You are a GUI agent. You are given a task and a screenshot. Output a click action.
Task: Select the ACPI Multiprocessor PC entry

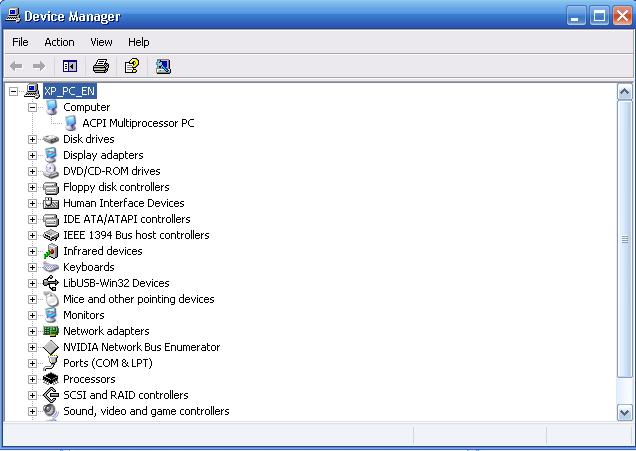click(138, 123)
